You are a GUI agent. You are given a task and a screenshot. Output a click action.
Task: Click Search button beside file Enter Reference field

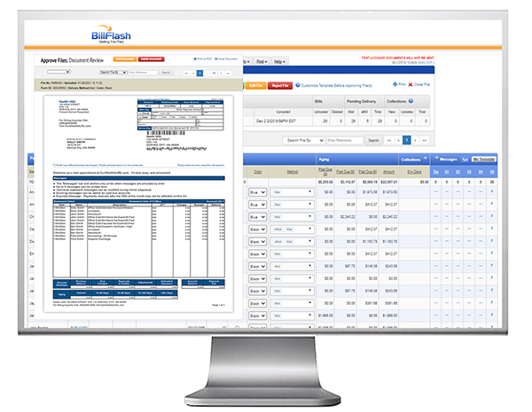coord(373,140)
